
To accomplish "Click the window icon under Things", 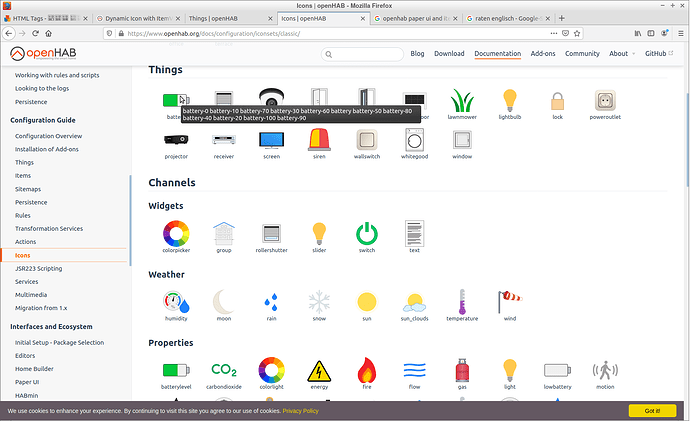I will point(462,140).
